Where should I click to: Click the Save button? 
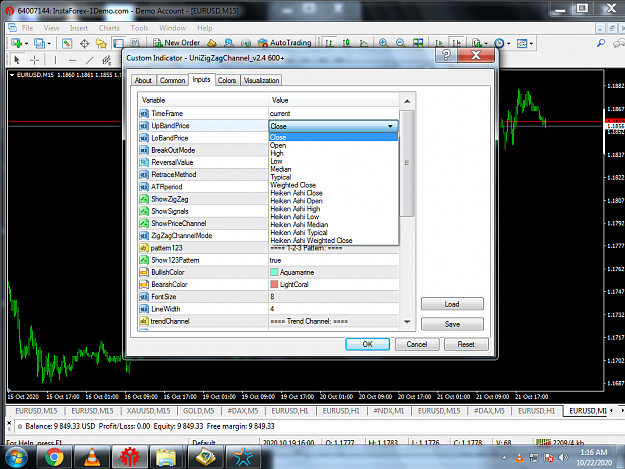click(x=452, y=324)
